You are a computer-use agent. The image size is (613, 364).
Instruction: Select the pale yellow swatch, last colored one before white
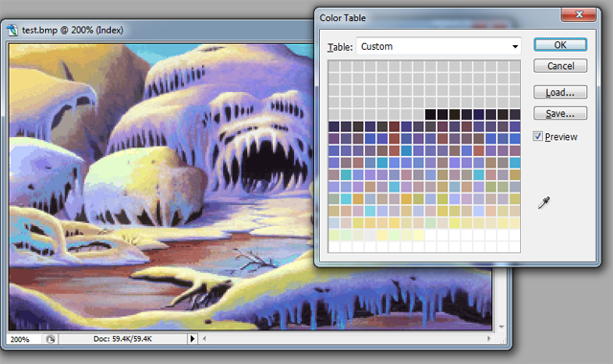(419, 235)
